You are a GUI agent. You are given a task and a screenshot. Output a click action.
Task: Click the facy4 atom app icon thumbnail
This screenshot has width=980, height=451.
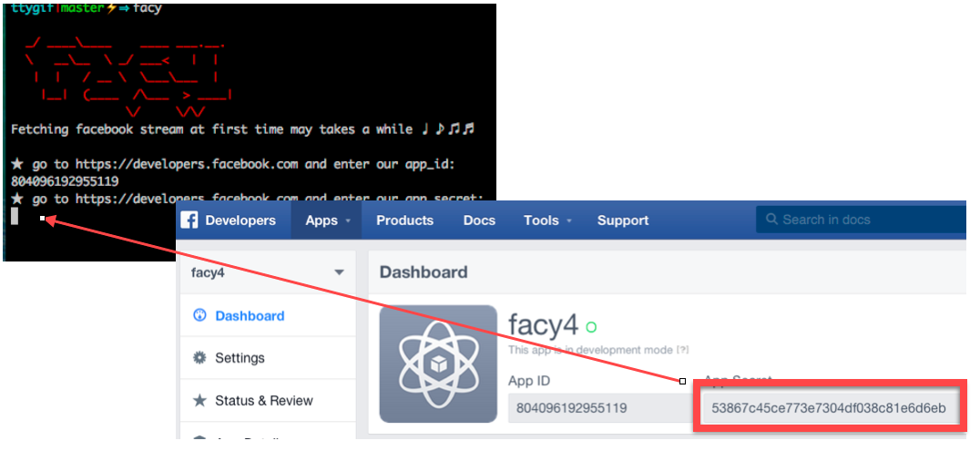coord(438,364)
